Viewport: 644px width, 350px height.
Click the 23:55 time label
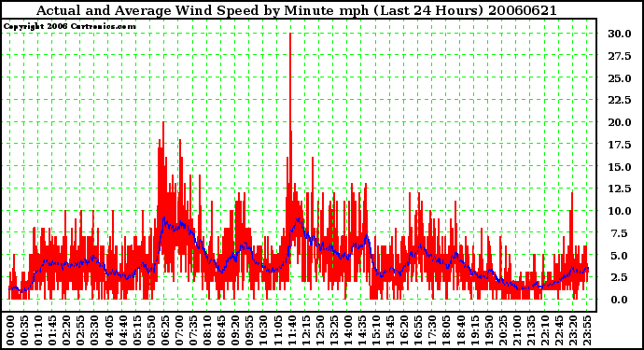coord(587,330)
